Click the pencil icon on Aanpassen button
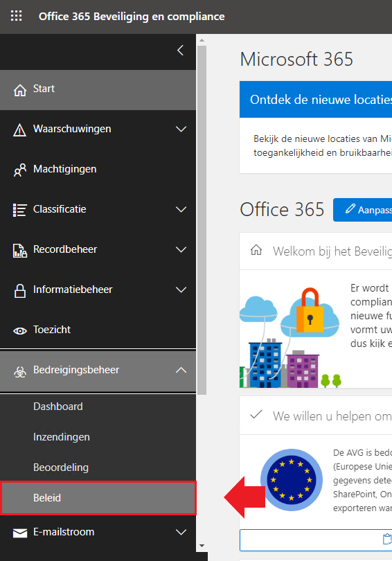Image resolution: width=392 pixels, height=561 pixels. click(350, 208)
